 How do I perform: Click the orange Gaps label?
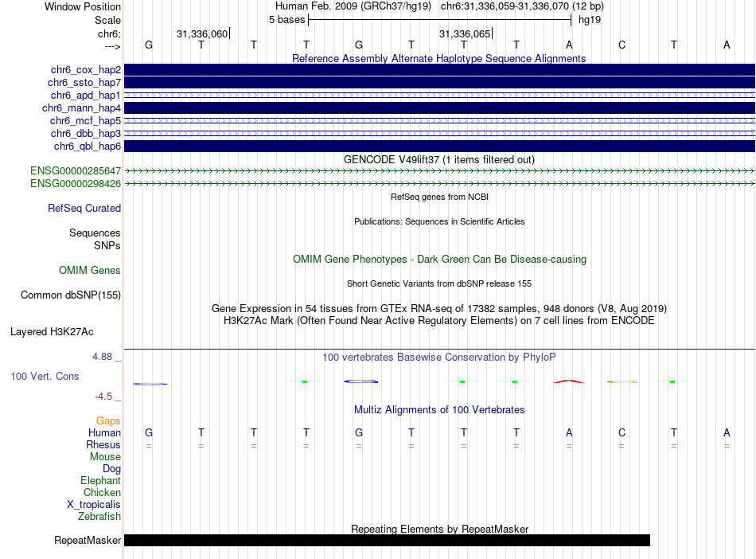[x=108, y=421]
